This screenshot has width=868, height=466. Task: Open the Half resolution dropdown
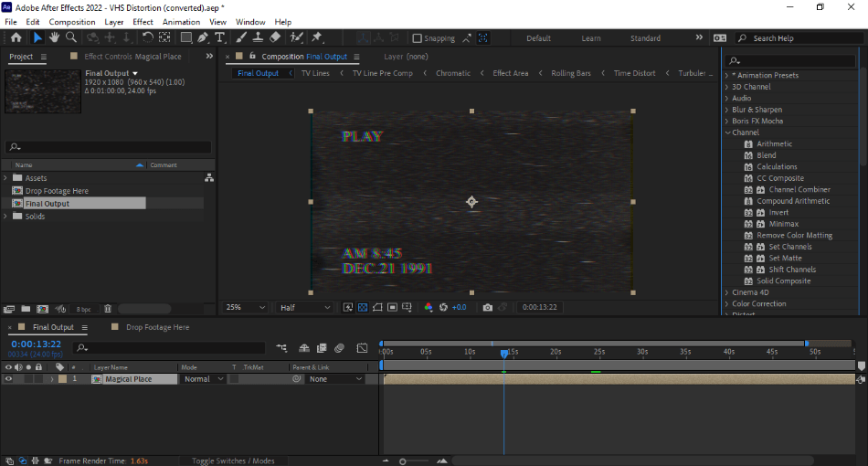coord(304,307)
